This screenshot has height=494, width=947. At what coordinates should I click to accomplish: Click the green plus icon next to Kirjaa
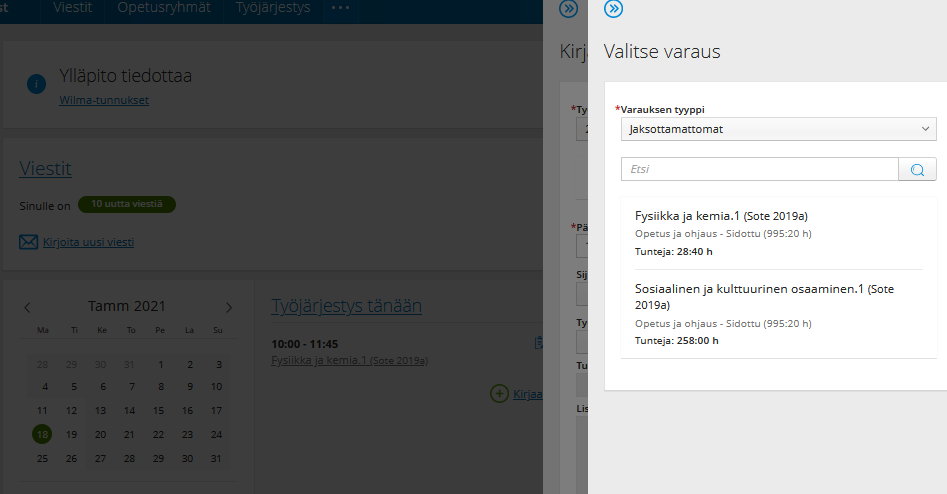tap(499, 394)
